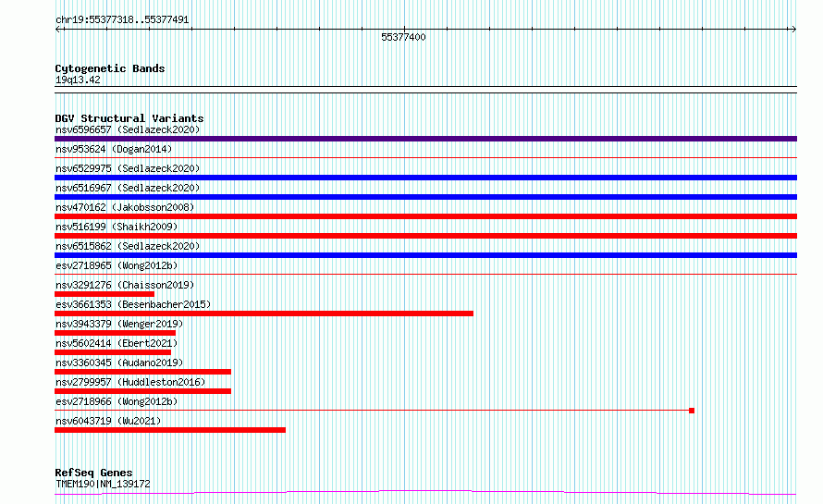Click the thin red esv2718965 line
This screenshot has height=504, width=823.
(425, 274)
